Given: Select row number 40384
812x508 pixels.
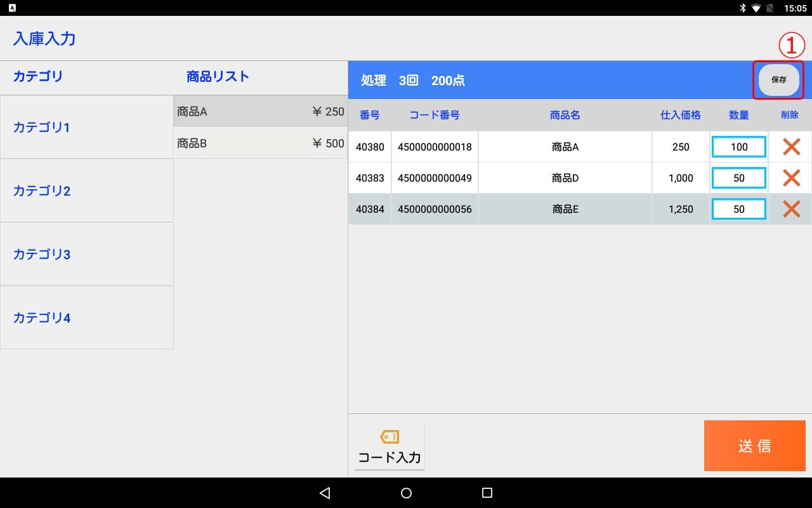Looking at the screenshot, I should point(370,209).
